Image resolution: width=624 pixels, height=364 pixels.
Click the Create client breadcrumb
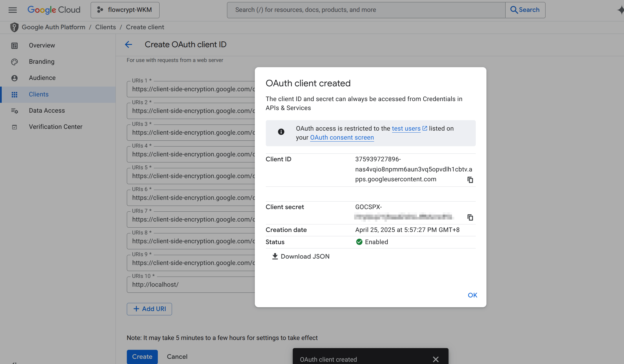coord(145,27)
